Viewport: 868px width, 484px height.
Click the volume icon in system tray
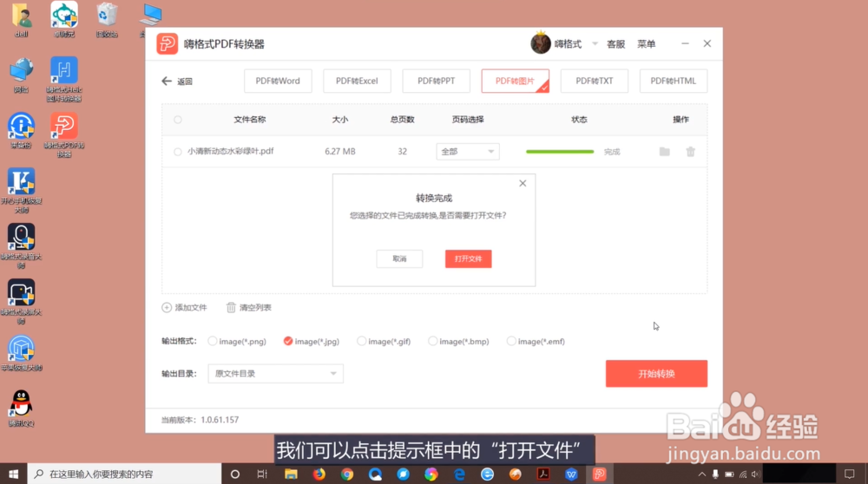[x=756, y=474]
